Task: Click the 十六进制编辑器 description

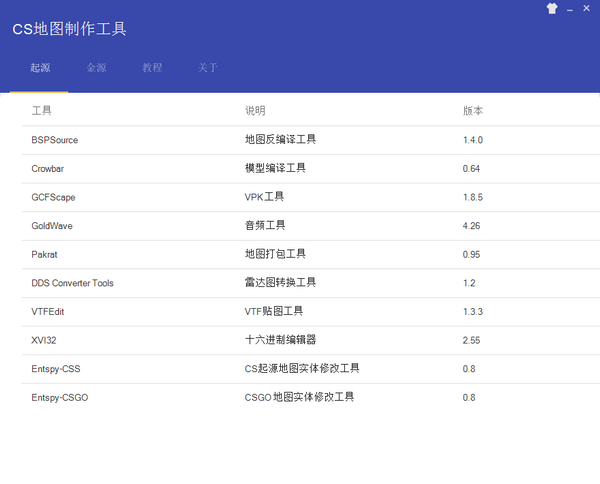Action: (280, 340)
